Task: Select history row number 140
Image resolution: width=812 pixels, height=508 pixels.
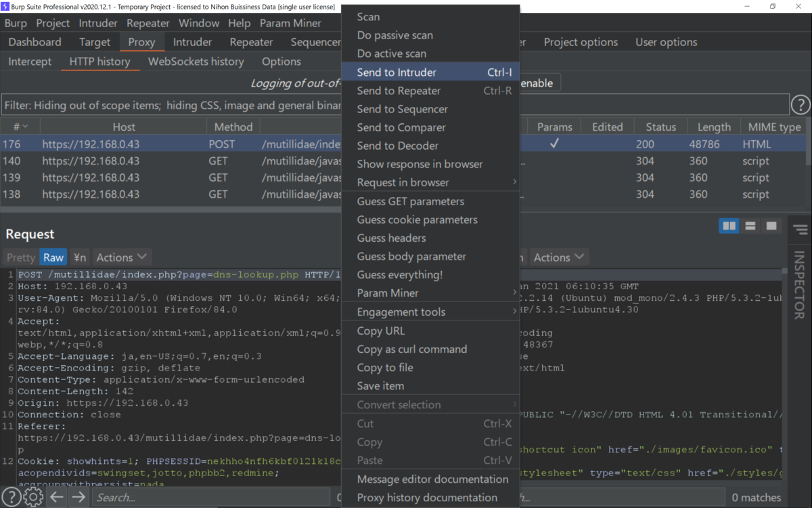Action: (x=403, y=161)
